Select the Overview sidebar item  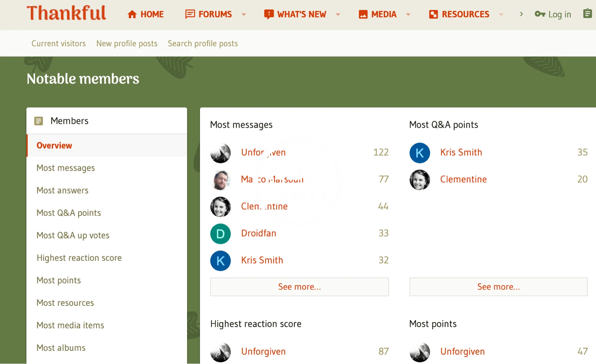pyautogui.click(x=54, y=146)
